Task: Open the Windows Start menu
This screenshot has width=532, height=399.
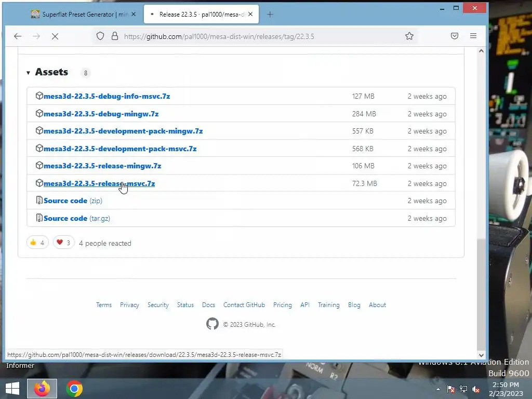Action: (x=12, y=389)
